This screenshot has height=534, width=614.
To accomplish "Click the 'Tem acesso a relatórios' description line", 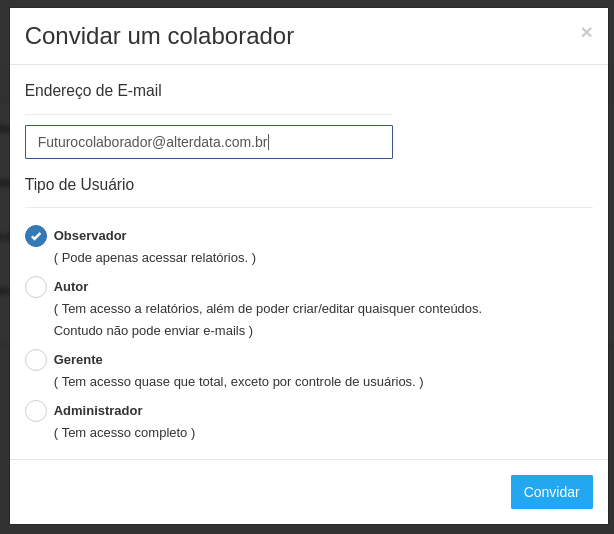I will [x=268, y=309].
